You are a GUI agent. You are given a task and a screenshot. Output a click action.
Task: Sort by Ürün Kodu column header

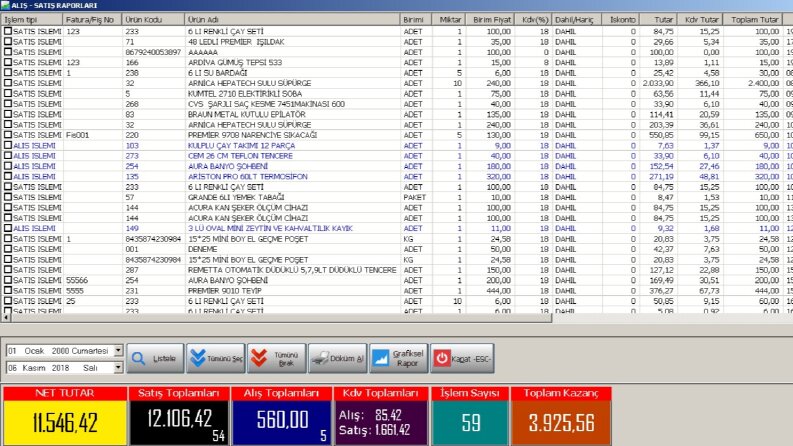[153, 19]
